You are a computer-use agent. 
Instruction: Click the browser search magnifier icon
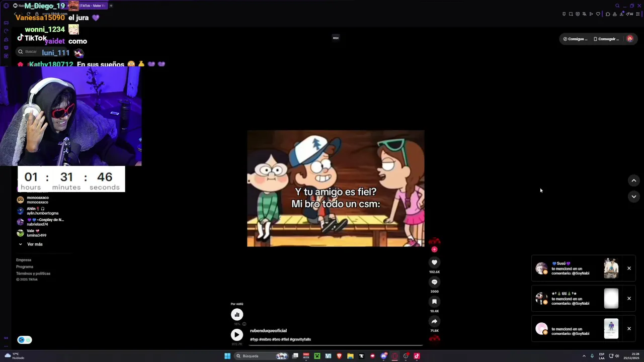point(617,6)
